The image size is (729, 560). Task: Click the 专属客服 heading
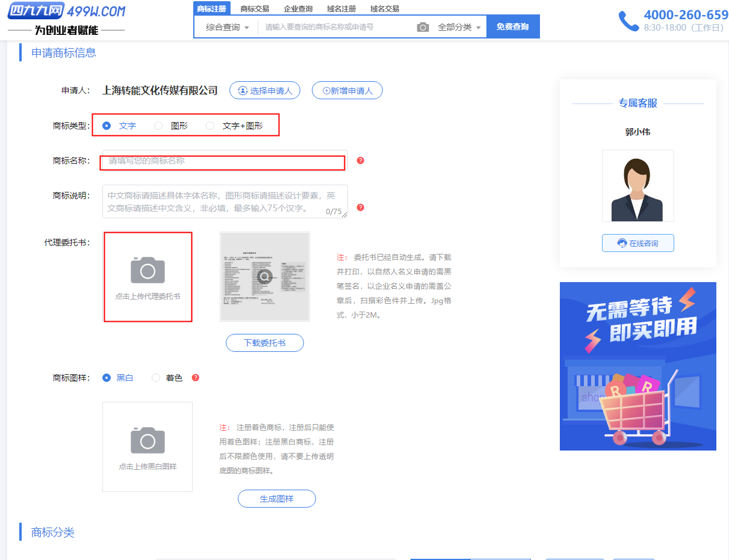pos(638,103)
